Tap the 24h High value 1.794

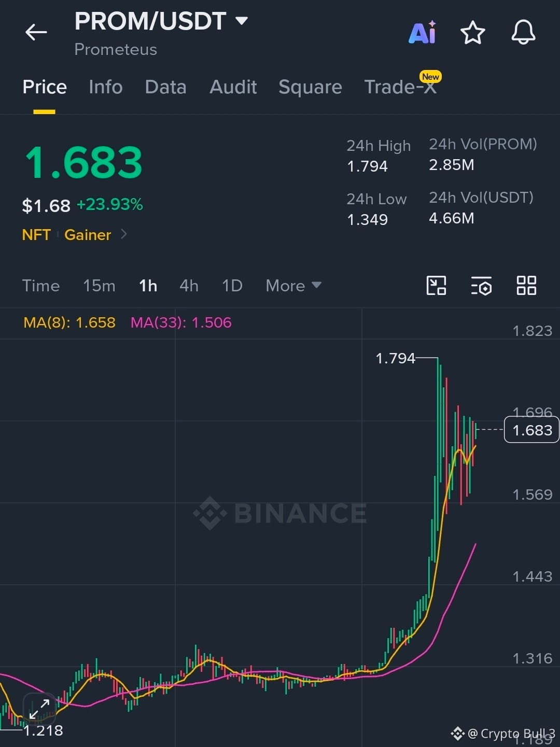pos(367,166)
